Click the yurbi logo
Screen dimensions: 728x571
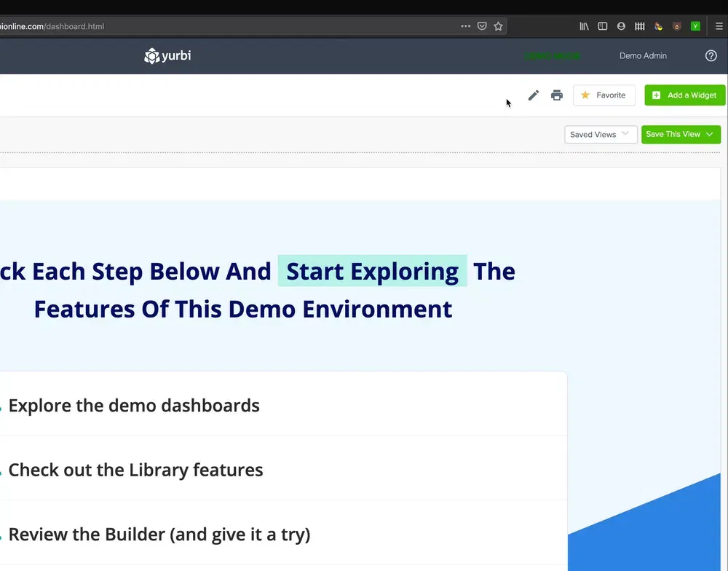click(167, 56)
